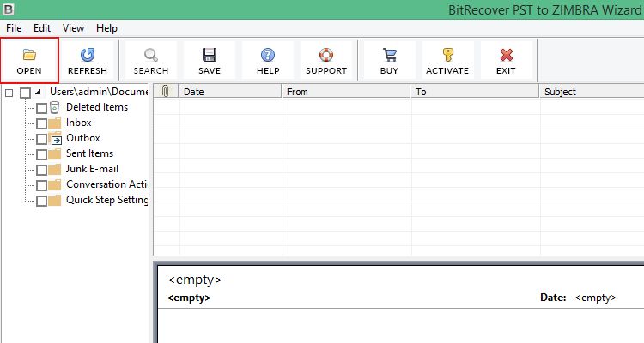Click the SUPPORT lifebuoy icon

tap(326, 55)
